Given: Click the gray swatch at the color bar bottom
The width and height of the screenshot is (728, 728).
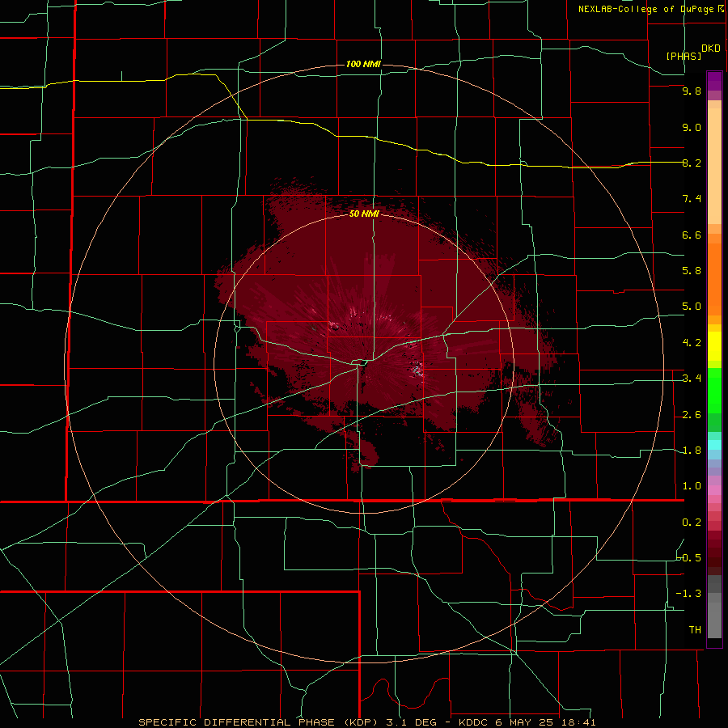Looking at the screenshot, I should coord(714,621).
